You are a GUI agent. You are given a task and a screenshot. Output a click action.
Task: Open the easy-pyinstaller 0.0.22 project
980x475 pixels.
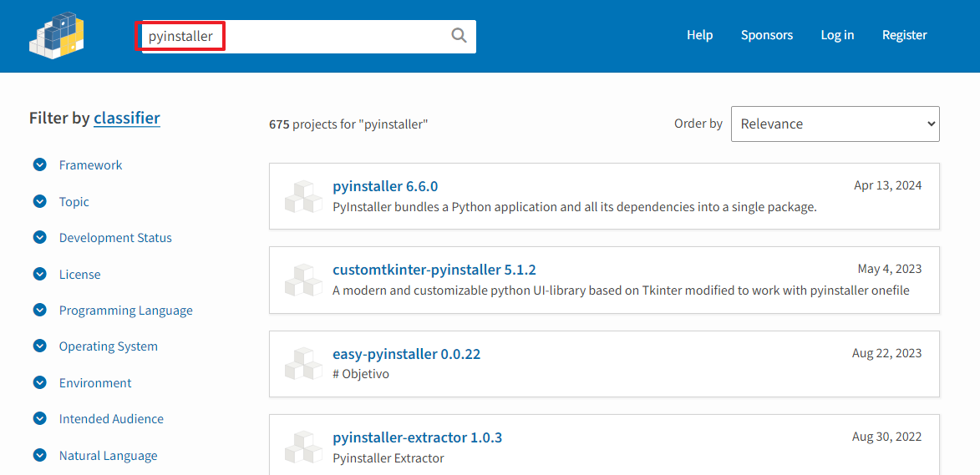[407, 354]
